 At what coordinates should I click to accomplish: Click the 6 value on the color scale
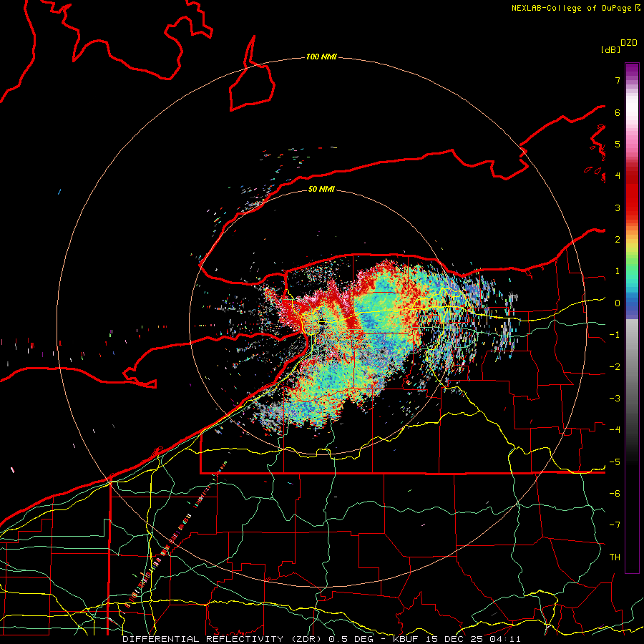[x=618, y=112]
